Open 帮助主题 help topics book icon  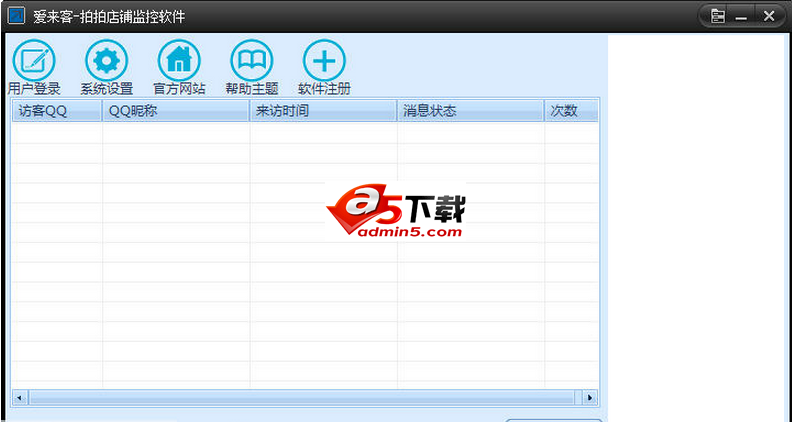coord(252,61)
